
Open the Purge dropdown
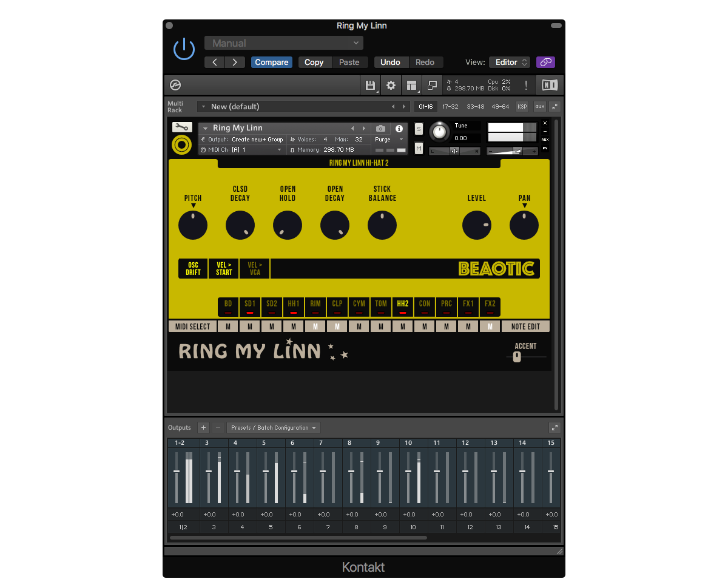389,140
